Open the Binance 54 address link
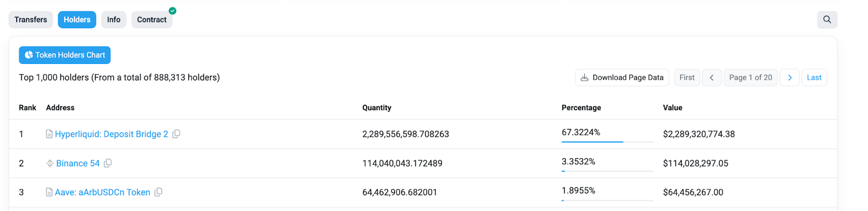Viewport: 868px width, 211px height. (78, 163)
